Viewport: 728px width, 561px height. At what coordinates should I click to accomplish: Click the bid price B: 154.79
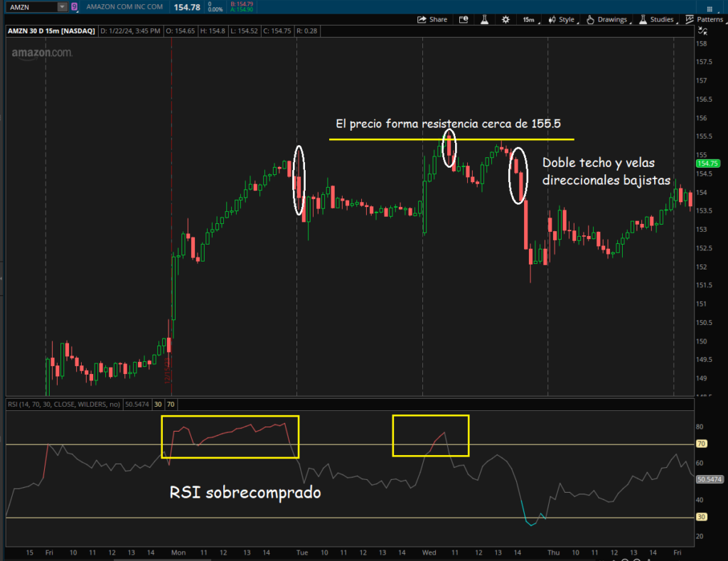(x=242, y=4)
